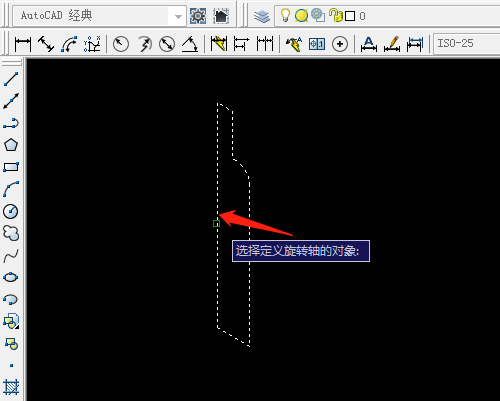Start a Linear dimension

23,44
